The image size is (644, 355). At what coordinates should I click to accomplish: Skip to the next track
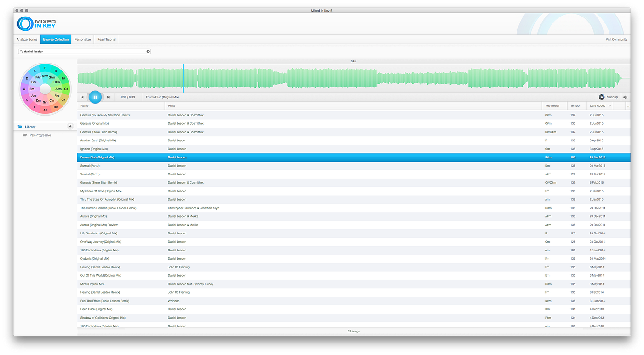(x=108, y=97)
